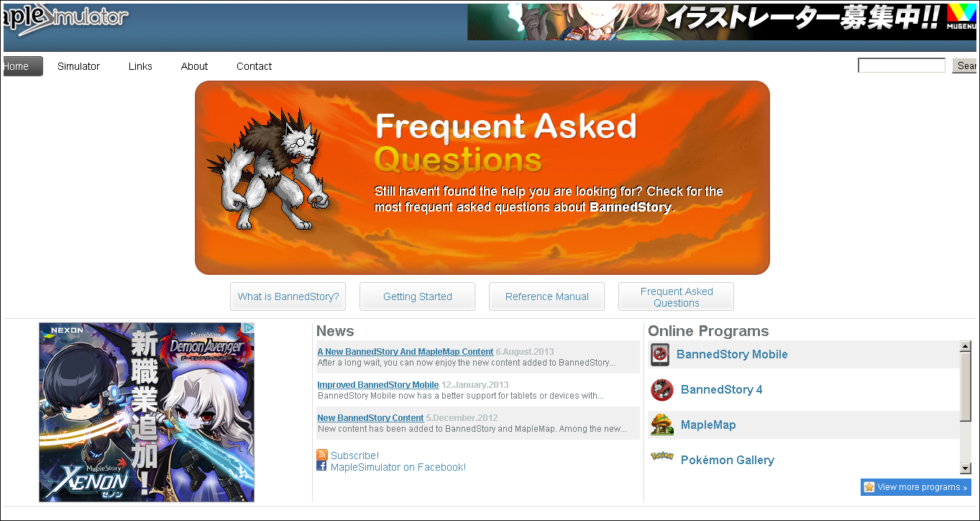This screenshot has height=521, width=980.
Task: Click the MapleMap mushroom house icon
Action: tap(661, 425)
